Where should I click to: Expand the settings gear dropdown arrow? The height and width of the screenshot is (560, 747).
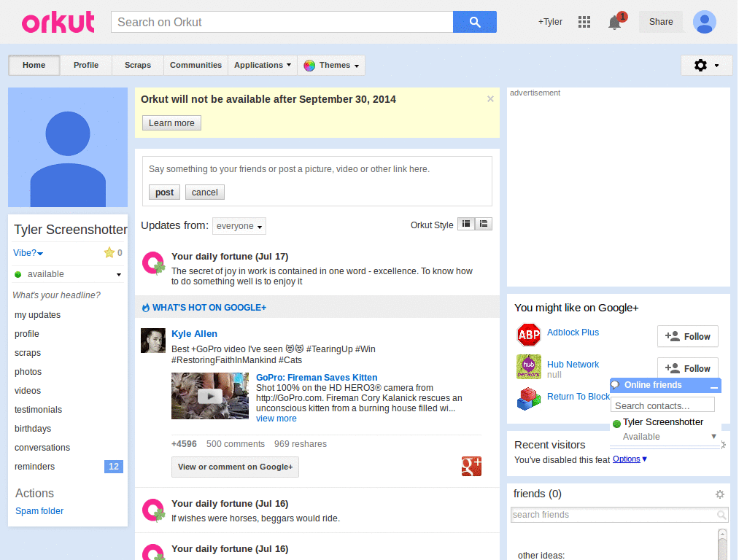pyautogui.click(x=716, y=66)
